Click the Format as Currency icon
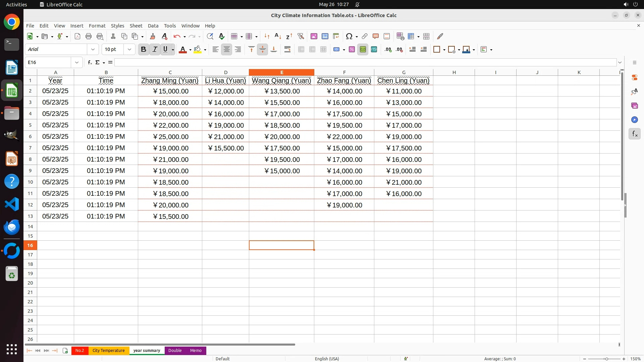The width and height of the screenshot is (644, 362). click(x=336, y=49)
